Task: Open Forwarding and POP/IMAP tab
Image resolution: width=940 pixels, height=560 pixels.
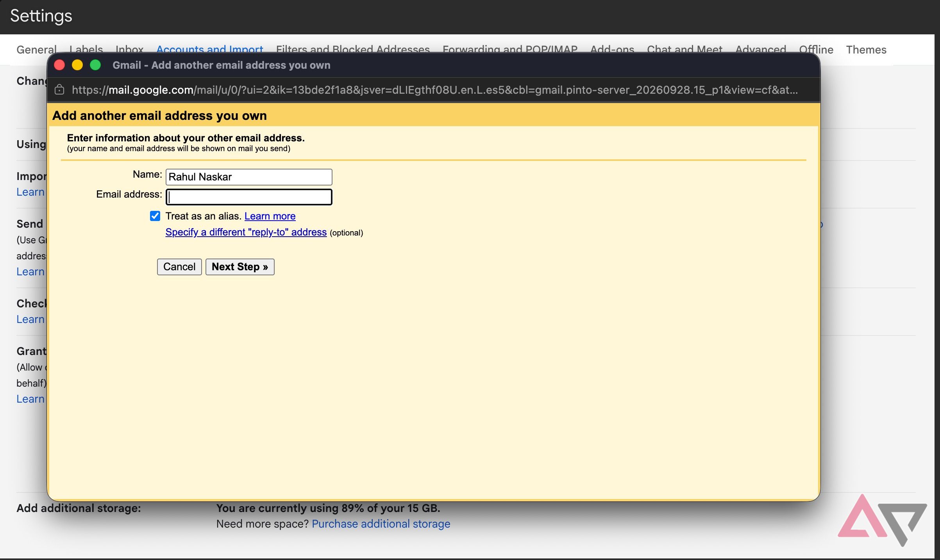Action: pos(510,50)
